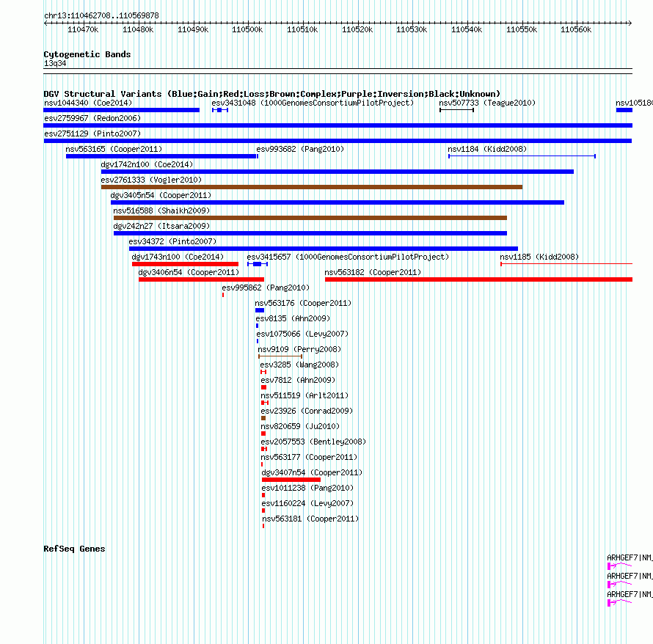Image resolution: width=653 pixels, height=644 pixels.
Task: Select the esv3431048 1000Genomes variant label
Action: (313, 103)
